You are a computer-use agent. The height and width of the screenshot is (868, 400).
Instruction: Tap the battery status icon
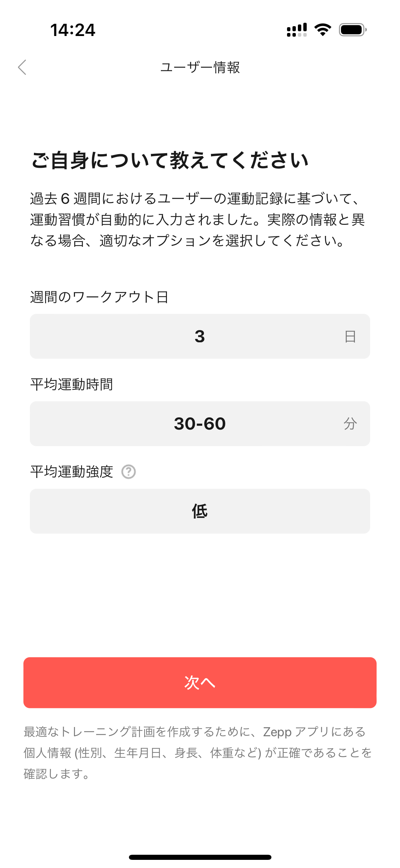(353, 30)
